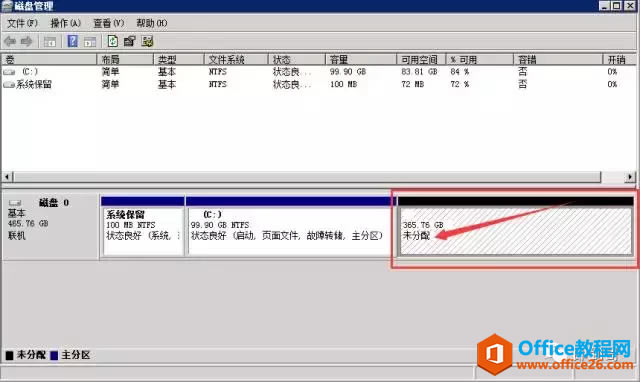Image resolution: width=640 pixels, height=382 pixels.
Task: Open the 操作(A) menu
Action: point(65,23)
